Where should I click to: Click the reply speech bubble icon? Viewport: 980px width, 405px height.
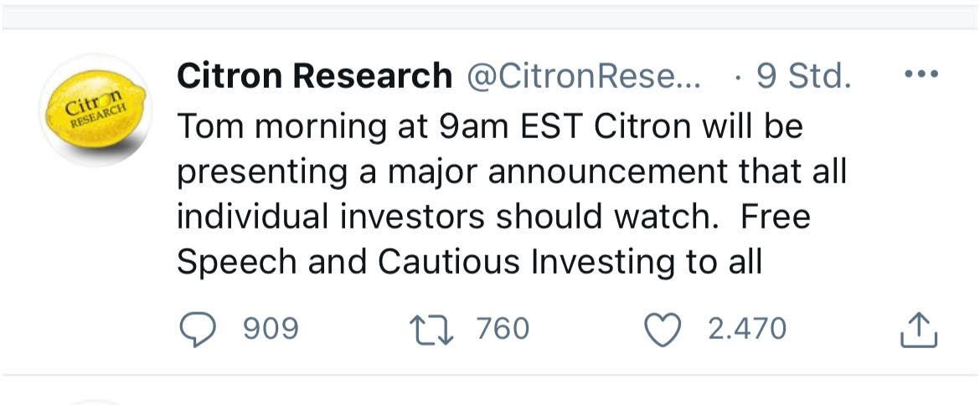(x=199, y=329)
